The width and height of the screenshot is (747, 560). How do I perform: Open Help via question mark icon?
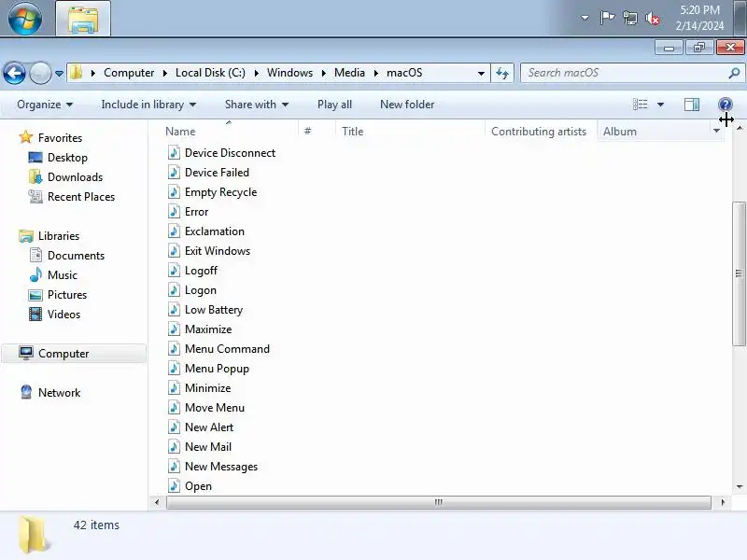pyautogui.click(x=725, y=105)
